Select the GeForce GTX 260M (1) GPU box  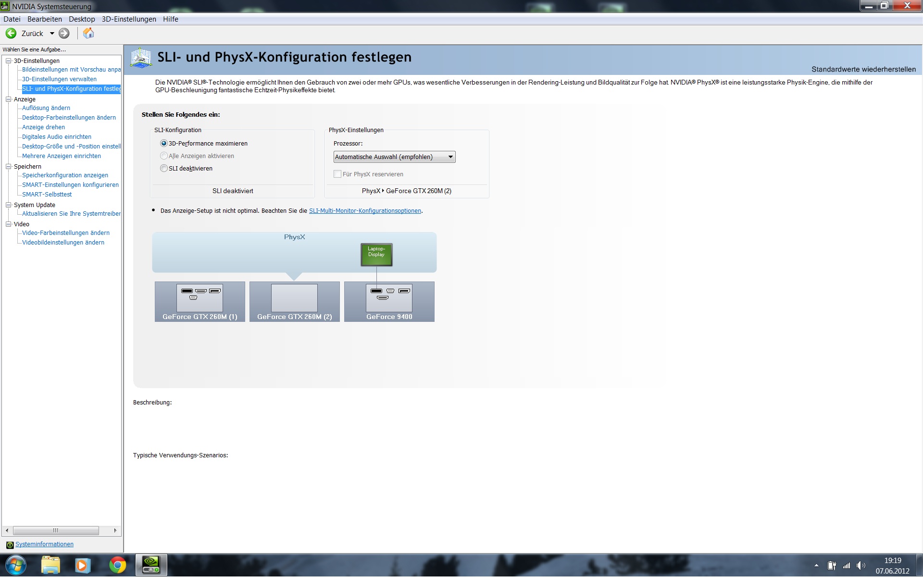click(x=200, y=302)
